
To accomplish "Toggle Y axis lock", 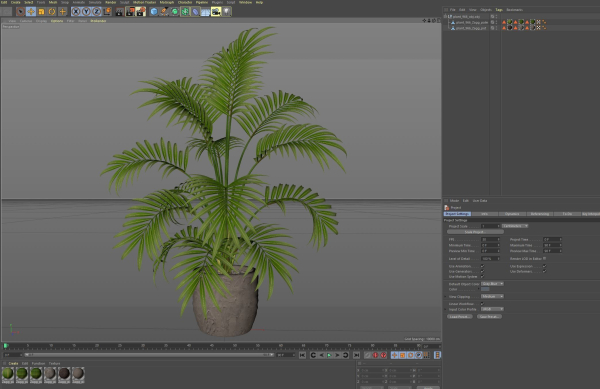I will click(x=86, y=12).
